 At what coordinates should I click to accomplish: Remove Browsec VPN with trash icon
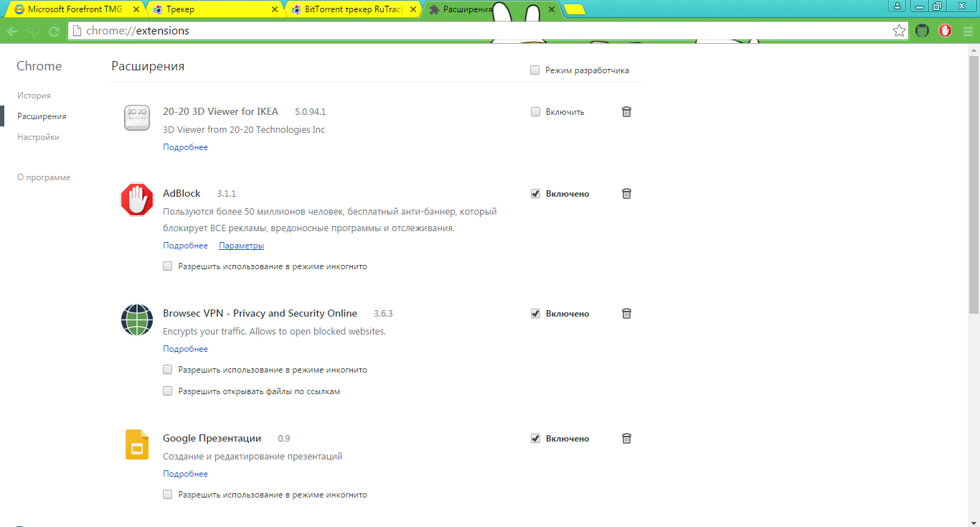[626, 313]
